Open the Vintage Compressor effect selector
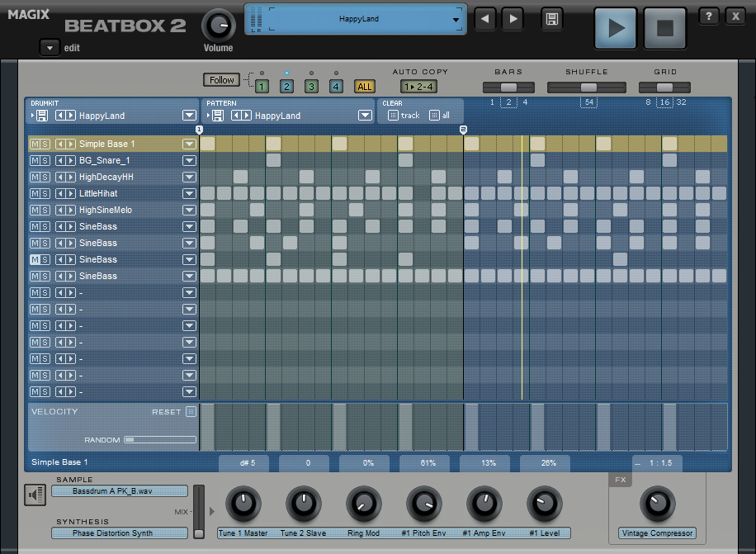The image size is (756, 554). [x=657, y=533]
